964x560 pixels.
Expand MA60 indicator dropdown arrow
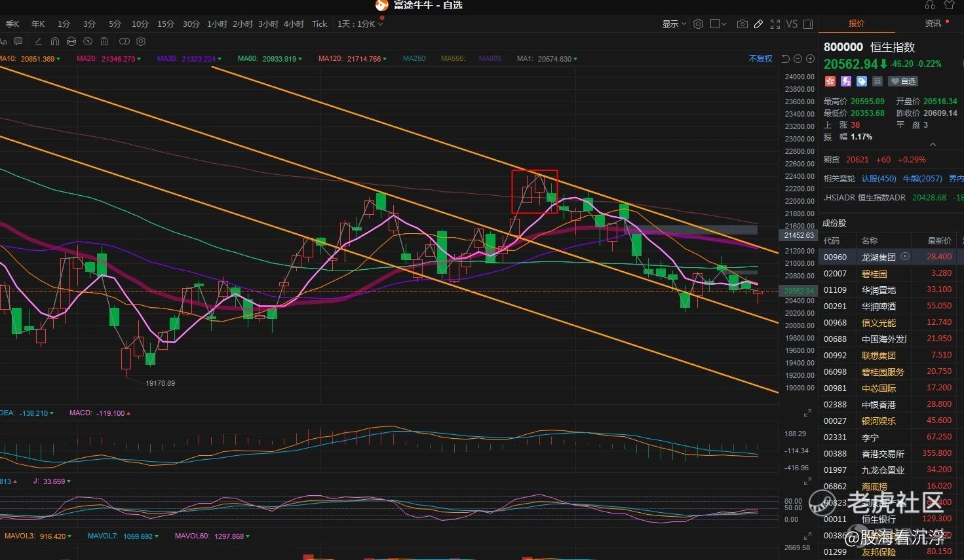coord(300,59)
